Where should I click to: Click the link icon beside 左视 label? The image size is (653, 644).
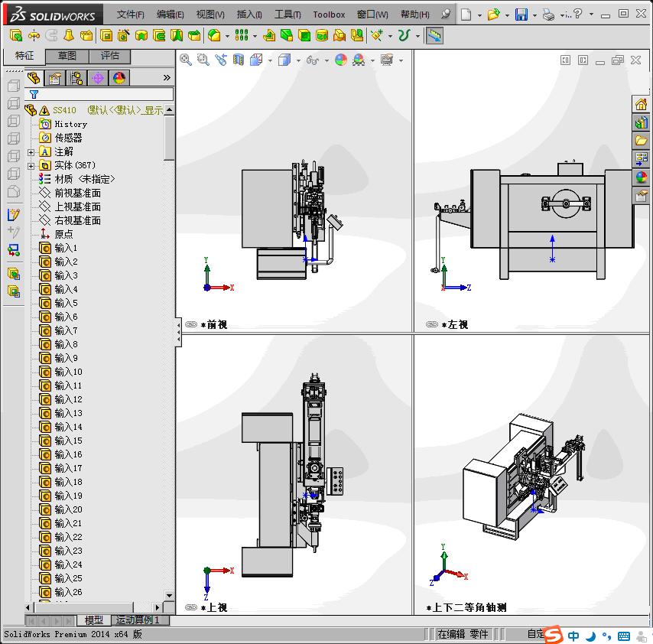point(432,324)
